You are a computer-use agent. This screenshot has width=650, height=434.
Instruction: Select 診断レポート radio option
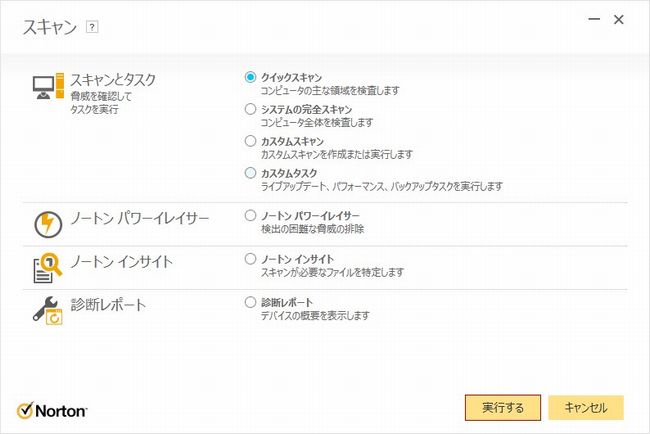[250, 301]
